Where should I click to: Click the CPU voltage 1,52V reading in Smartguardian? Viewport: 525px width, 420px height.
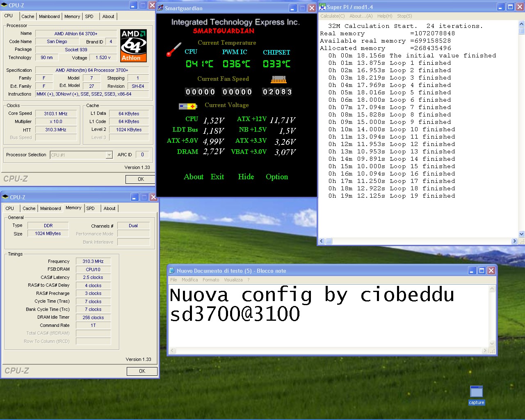[214, 121]
